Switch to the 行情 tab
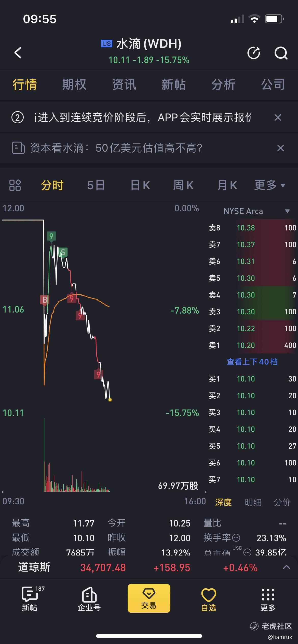 25,84
